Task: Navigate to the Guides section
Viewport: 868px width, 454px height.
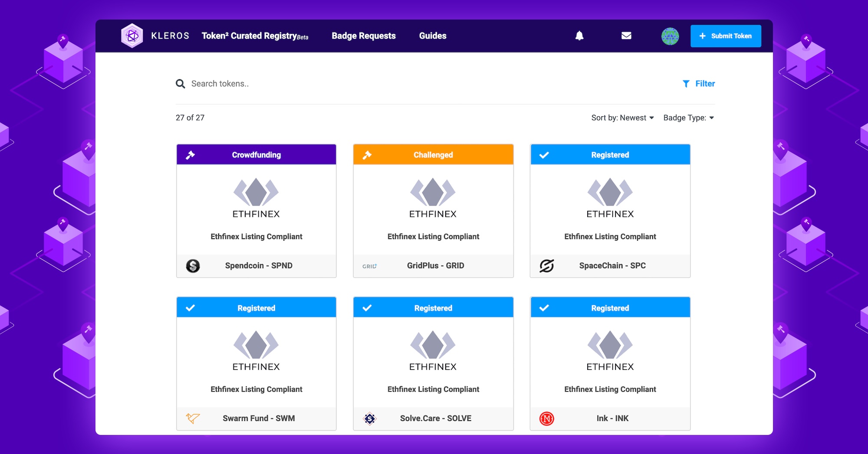Action: pyautogui.click(x=432, y=36)
